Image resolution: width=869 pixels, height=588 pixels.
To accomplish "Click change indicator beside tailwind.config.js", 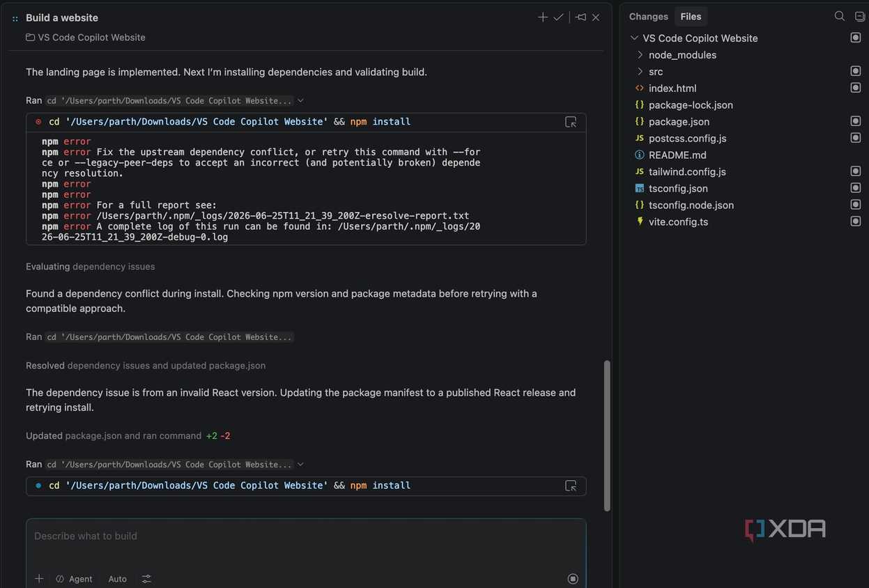I will (856, 171).
